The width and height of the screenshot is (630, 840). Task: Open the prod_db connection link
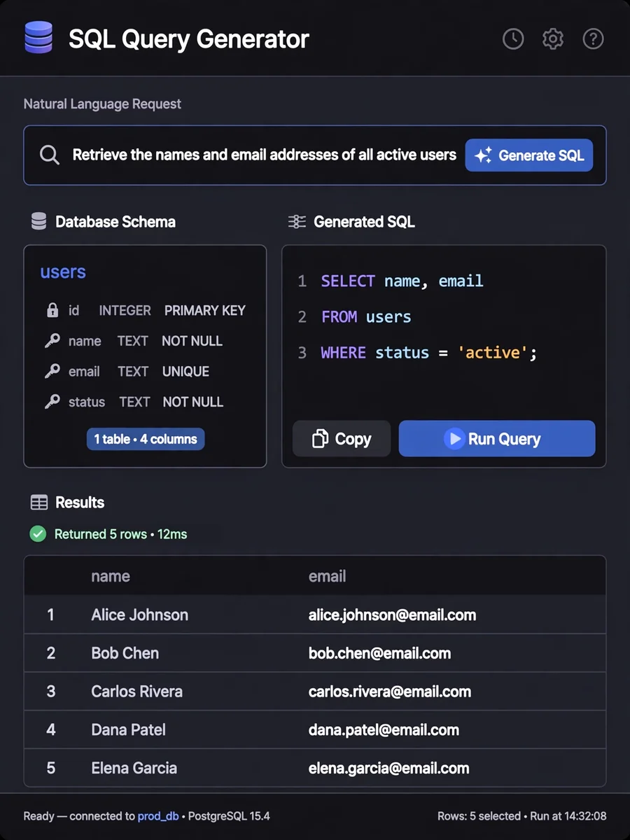pos(158,816)
